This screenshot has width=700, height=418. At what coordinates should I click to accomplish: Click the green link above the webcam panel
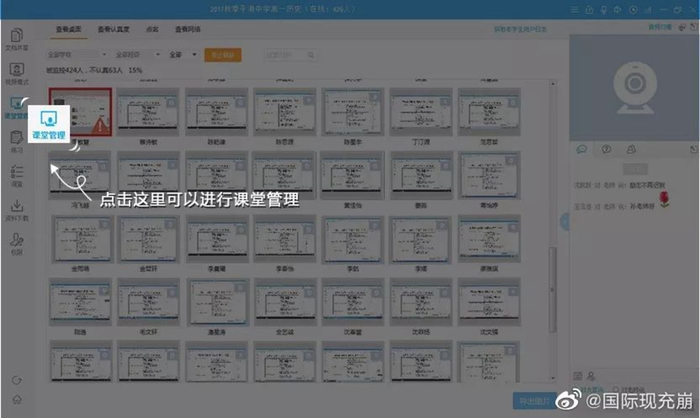click(x=660, y=27)
